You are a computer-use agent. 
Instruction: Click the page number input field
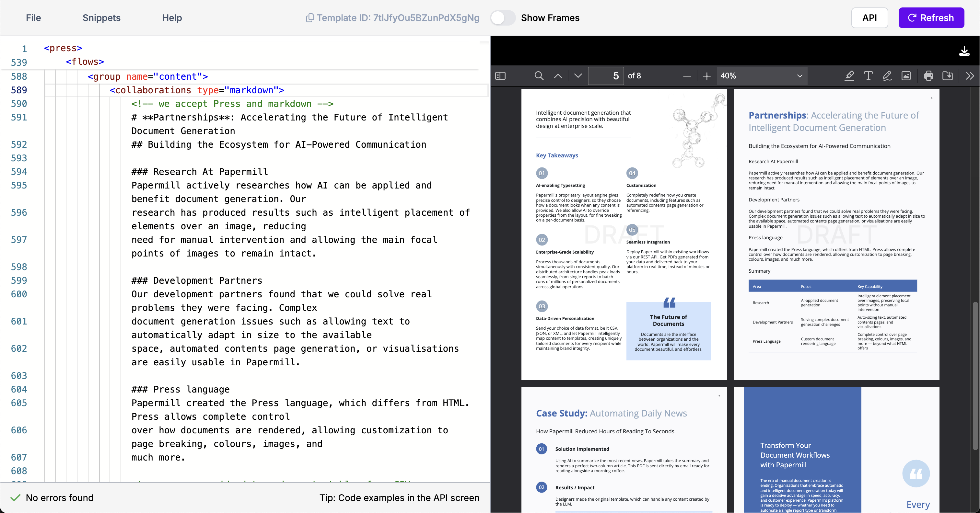(606, 76)
